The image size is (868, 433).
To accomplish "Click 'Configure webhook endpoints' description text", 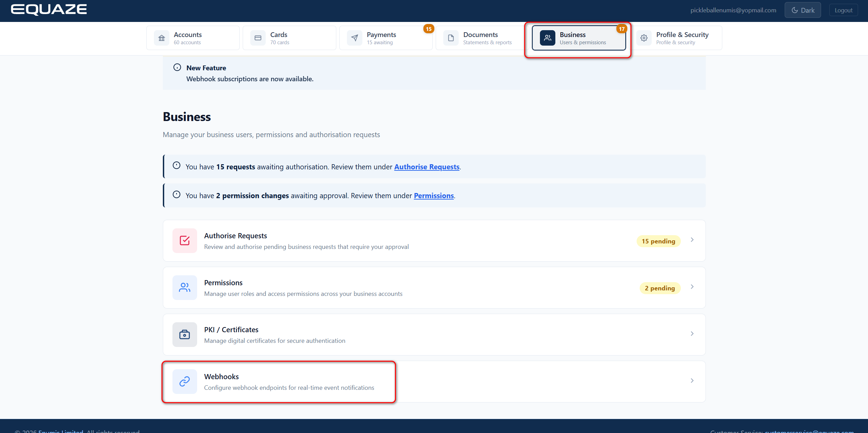I will [289, 388].
